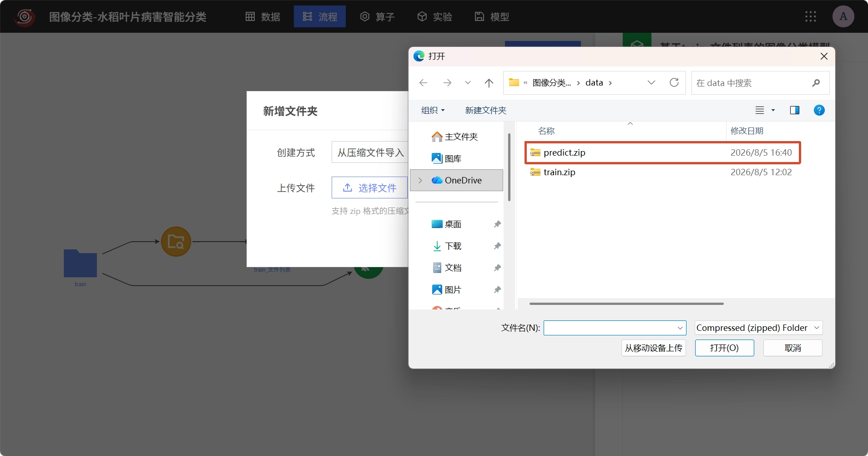Select the train folder node
The height and width of the screenshot is (456, 868).
tap(80, 263)
